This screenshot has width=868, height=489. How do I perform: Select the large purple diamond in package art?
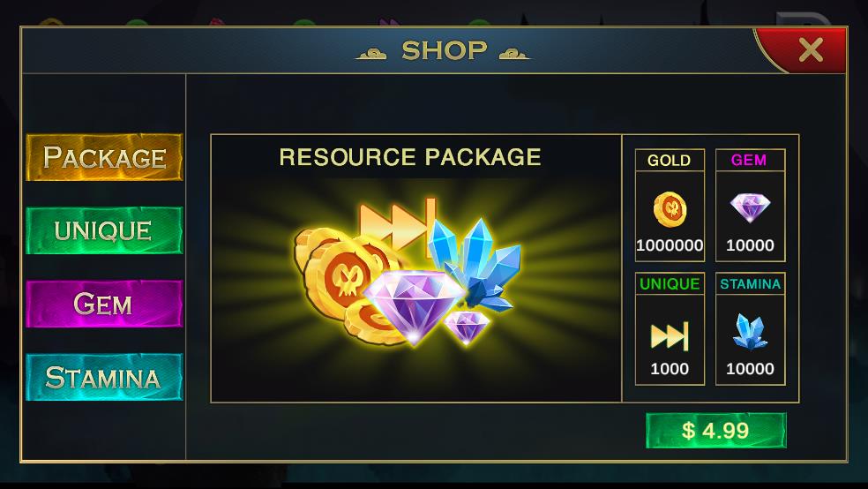(415, 306)
